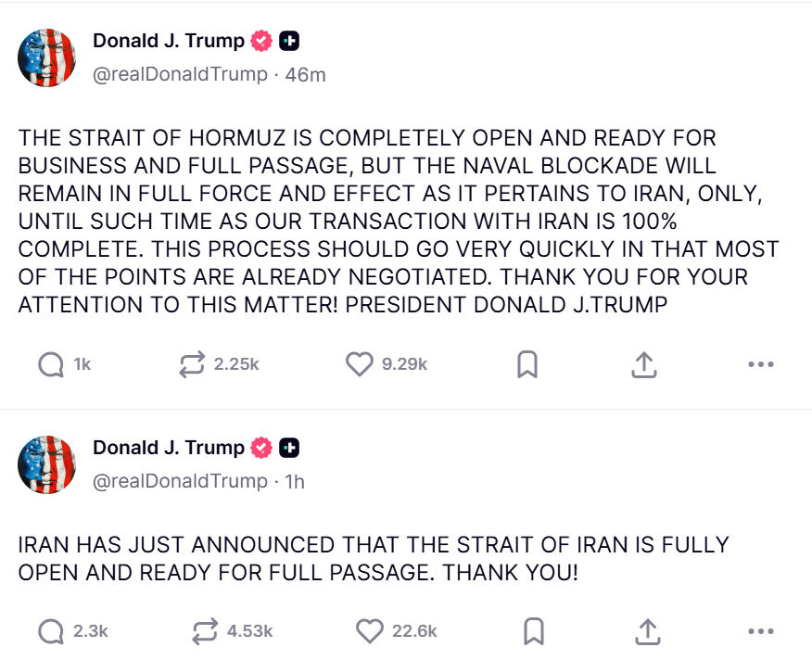Reply to the Strait of Hormuz post
The height and width of the screenshot is (660, 812).
point(51,365)
